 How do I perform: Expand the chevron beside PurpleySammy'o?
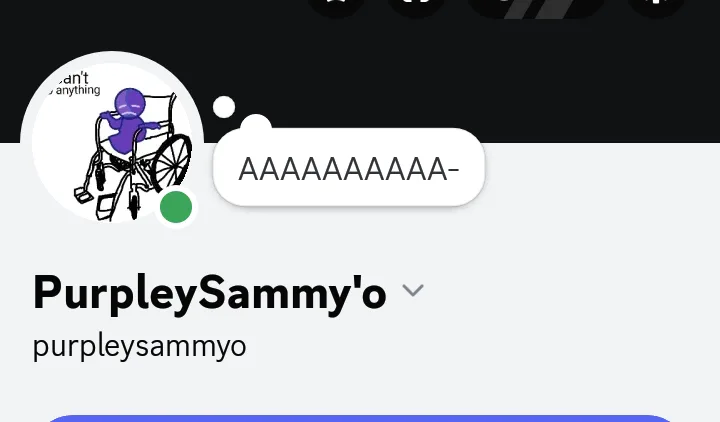413,290
